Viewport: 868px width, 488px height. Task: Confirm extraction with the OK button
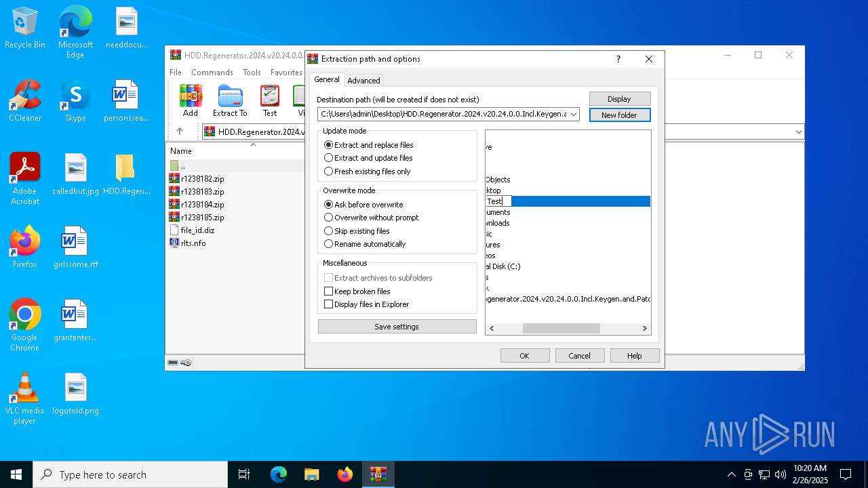525,356
